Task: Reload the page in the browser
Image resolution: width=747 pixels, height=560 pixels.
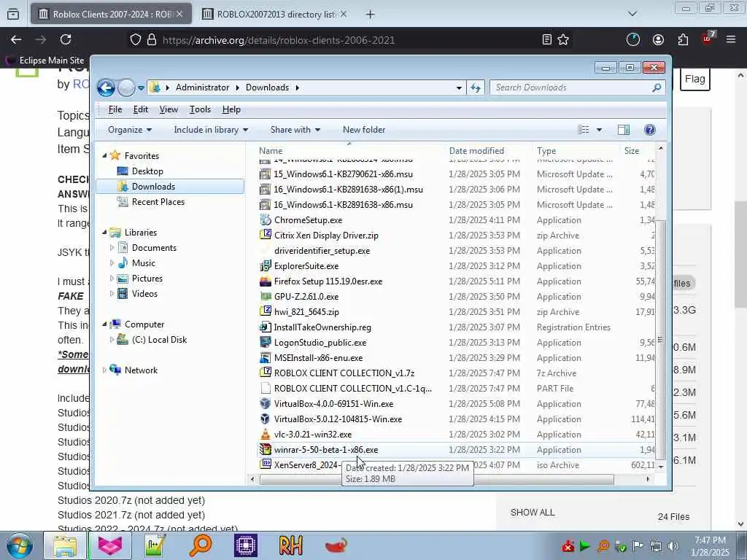Action: point(66,39)
